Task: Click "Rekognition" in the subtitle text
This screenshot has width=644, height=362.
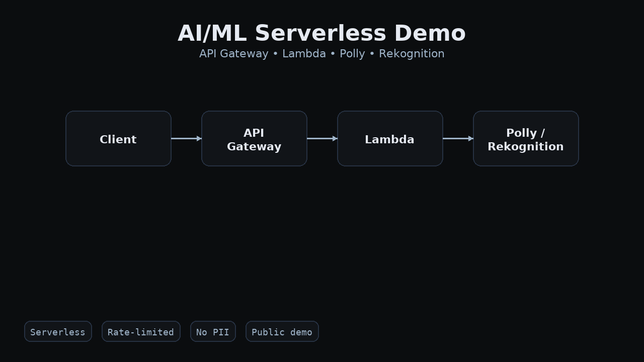Action: pyautogui.click(x=412, y=54)
